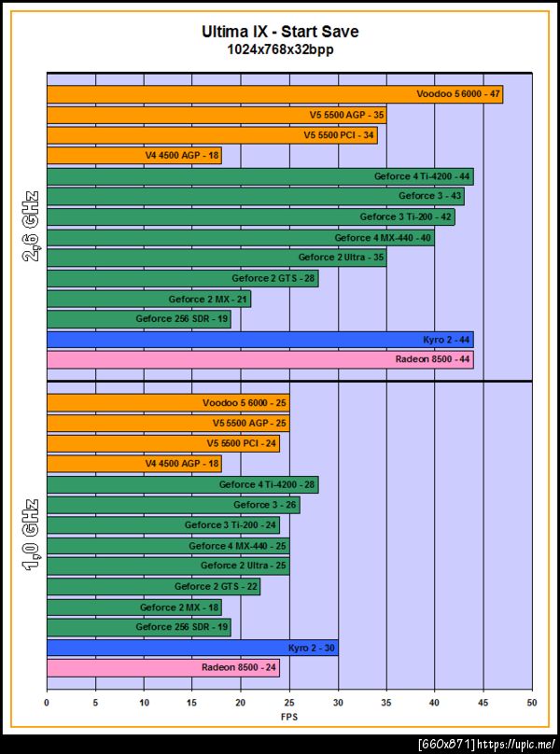Click the subtitle "1024x768x32bpp"
The height and width of the screenshot is (754, 560).
(x=280, y=49)
